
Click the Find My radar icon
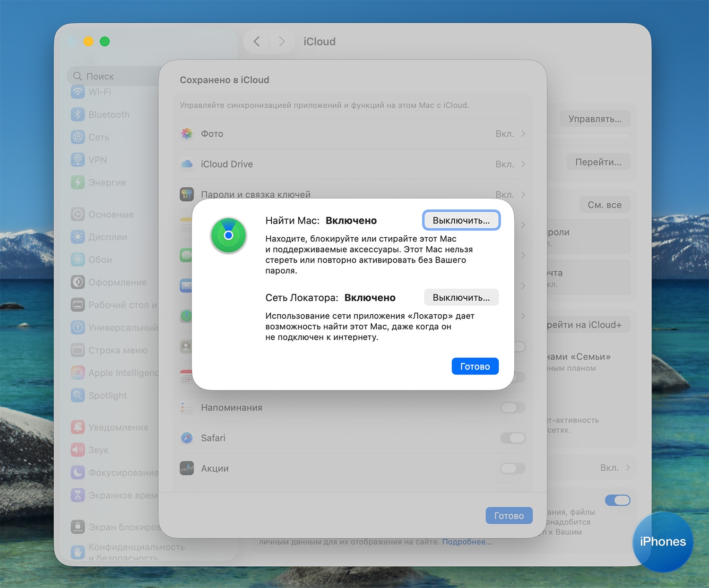228,235
